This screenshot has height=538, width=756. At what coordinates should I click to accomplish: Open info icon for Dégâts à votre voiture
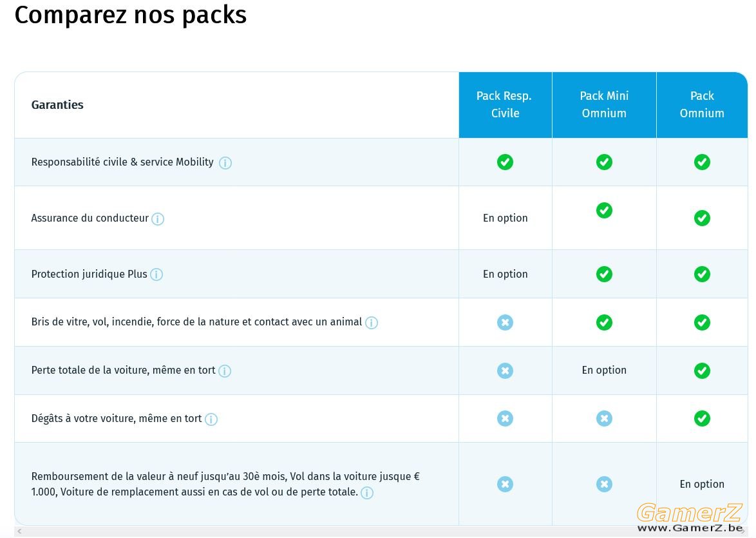point(211,419)
